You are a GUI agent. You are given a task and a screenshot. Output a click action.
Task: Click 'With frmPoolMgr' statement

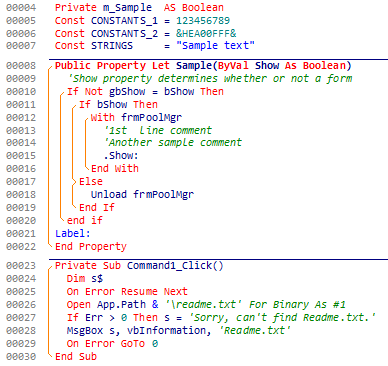(x=136, y=118)
